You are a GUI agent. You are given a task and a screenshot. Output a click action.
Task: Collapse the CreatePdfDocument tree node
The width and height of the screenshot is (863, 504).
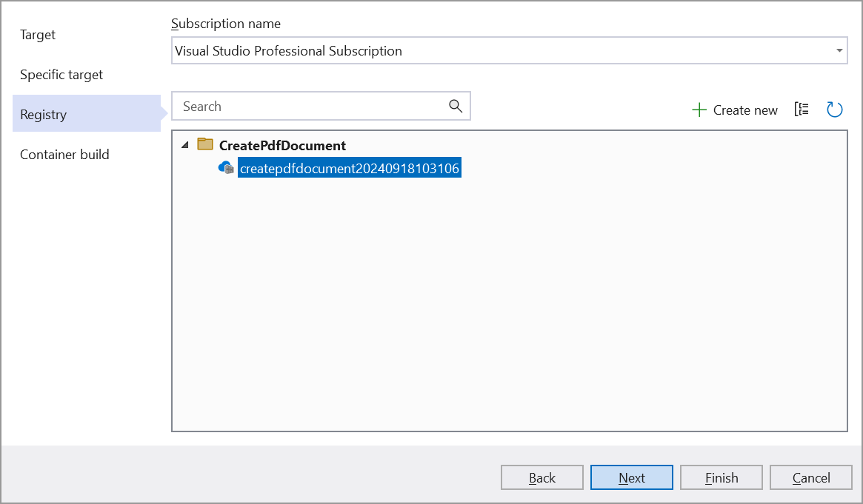(x=184, y=145)
